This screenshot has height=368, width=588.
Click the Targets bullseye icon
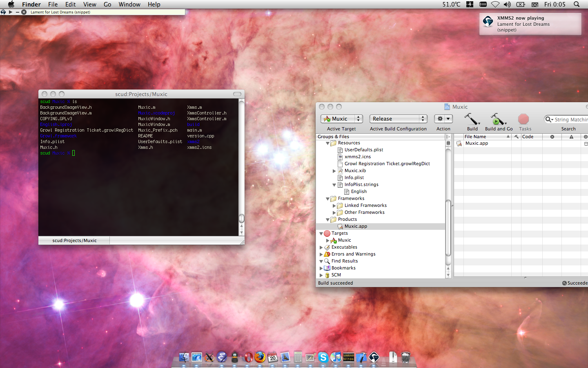click(327, 233)
